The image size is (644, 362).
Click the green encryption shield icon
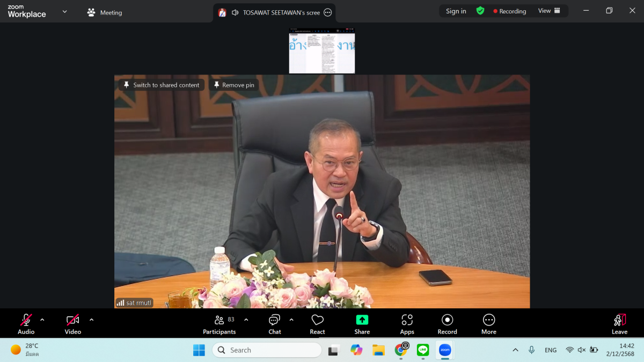[480, 11]
